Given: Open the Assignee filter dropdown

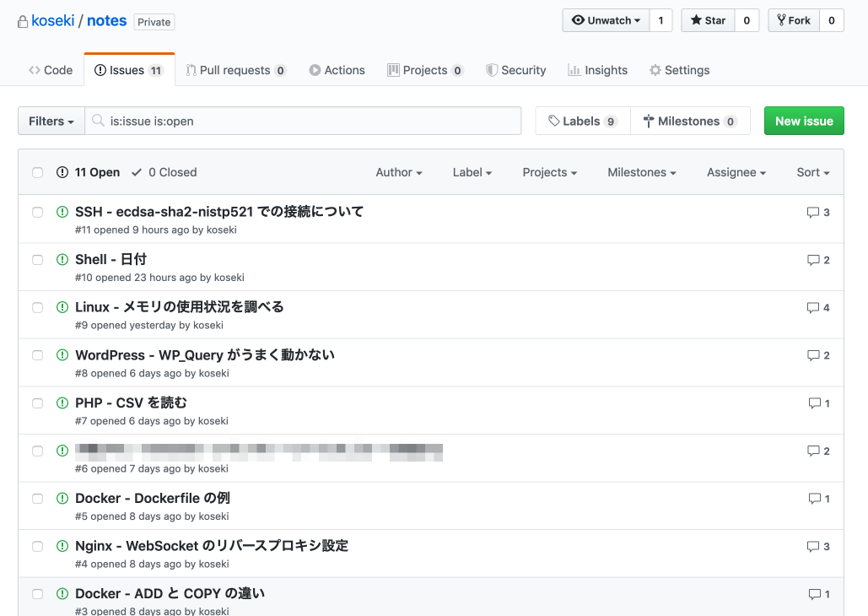Looking at the screenshot, I should pos(736,172).
